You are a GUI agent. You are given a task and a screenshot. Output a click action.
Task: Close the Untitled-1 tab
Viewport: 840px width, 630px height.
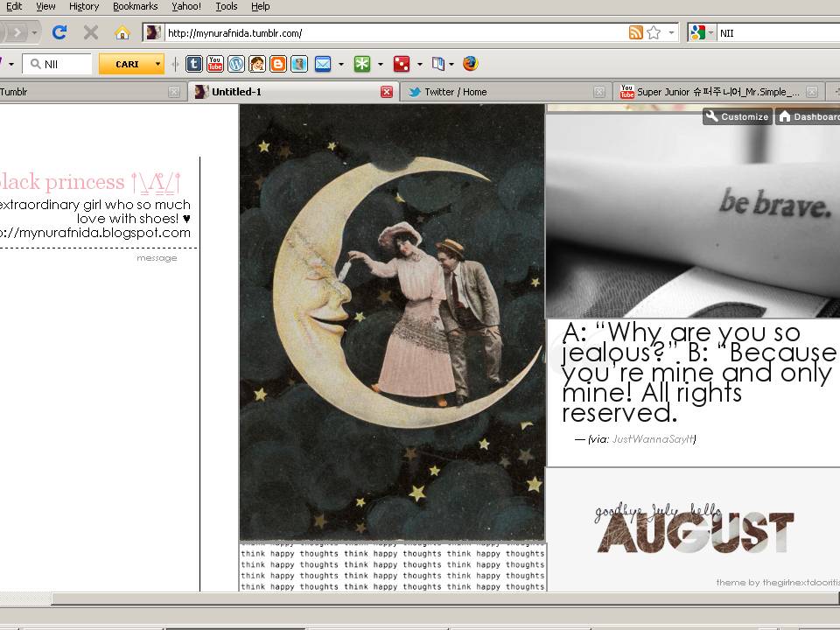point(387,92)
